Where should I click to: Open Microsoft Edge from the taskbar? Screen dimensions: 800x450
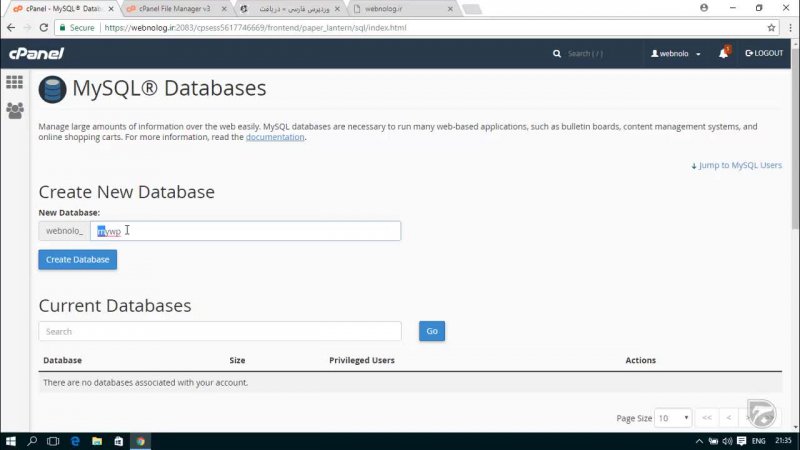[75, 441]
